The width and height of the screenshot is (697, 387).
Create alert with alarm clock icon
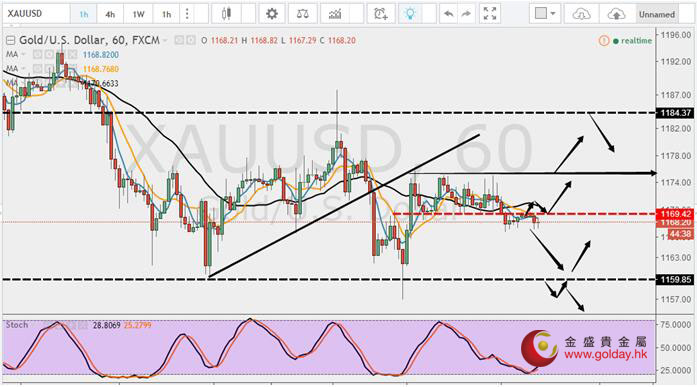tap(381, 14)
